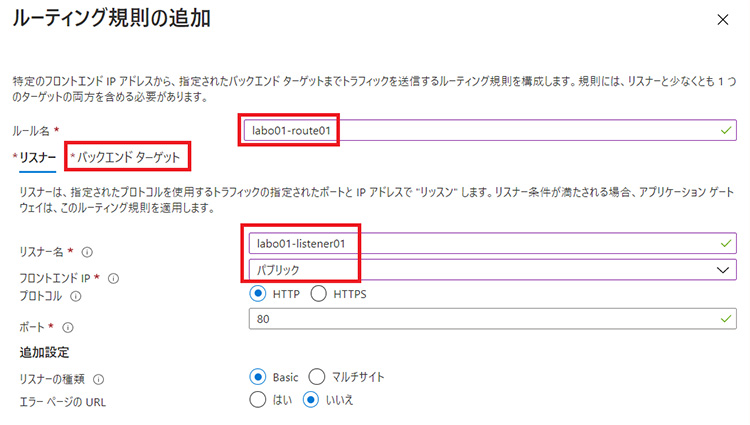Click info icon next to リスナーの種類
Viewport: 750px width, 425px height.
[x=99, y=379]
